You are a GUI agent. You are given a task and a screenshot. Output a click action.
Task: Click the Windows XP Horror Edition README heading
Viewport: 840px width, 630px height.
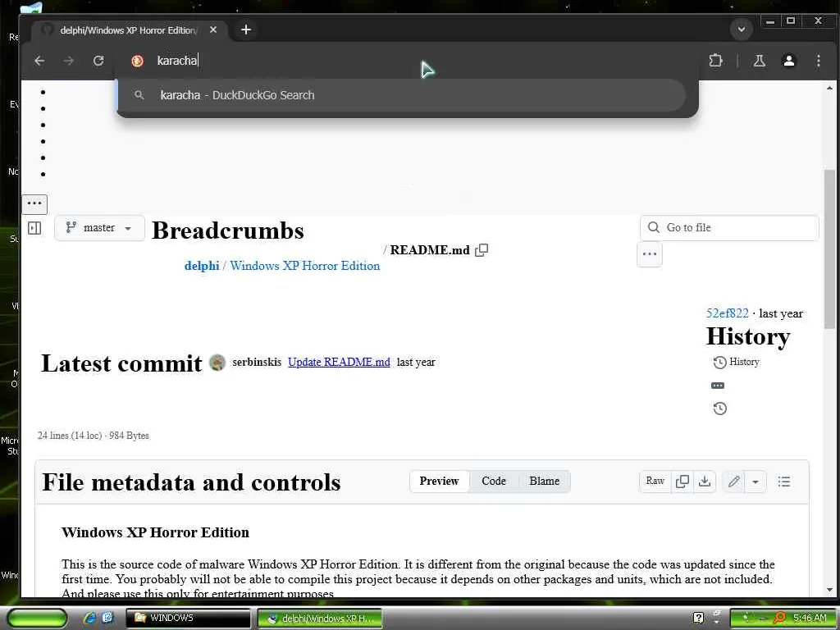(155, 532)
